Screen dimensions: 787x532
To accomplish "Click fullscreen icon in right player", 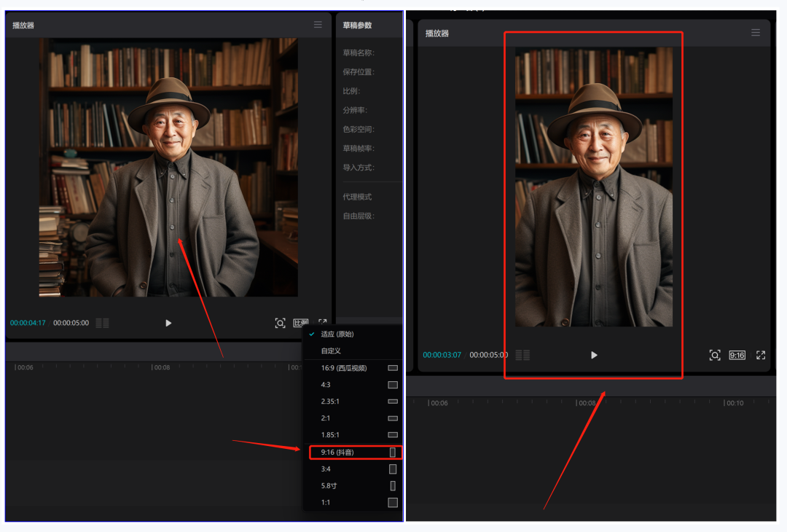I will click(x=761, y=356).
